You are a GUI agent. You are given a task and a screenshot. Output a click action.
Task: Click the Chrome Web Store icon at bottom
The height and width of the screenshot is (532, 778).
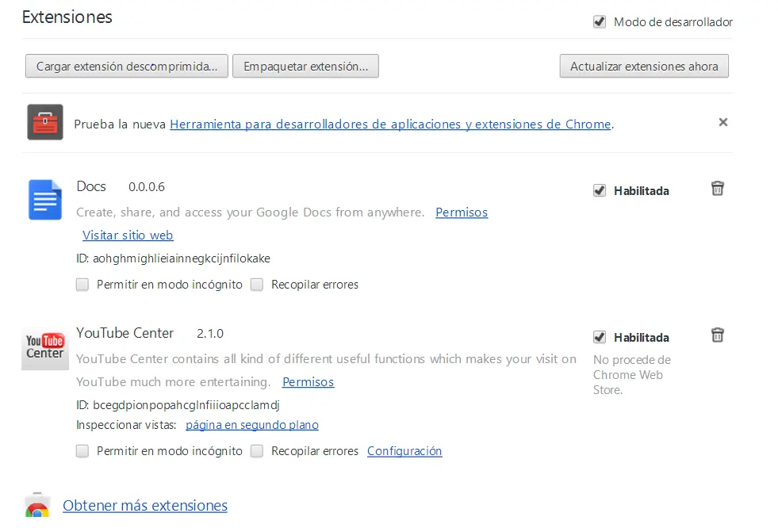tap(37, 505)
